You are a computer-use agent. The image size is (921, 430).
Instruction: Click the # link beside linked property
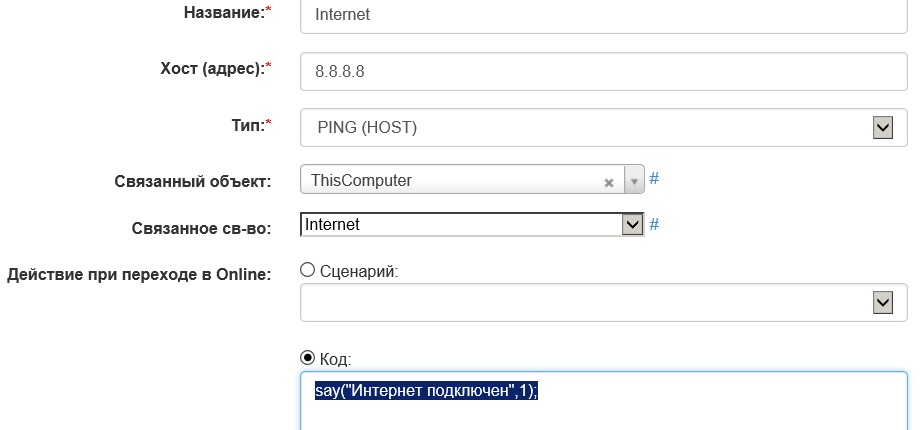(654, 224)
